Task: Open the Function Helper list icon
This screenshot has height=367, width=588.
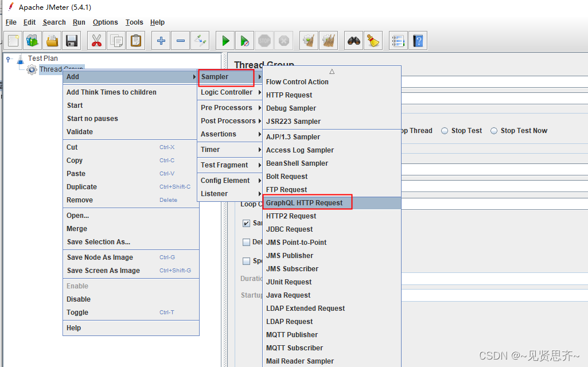Action: pos(398,41)
